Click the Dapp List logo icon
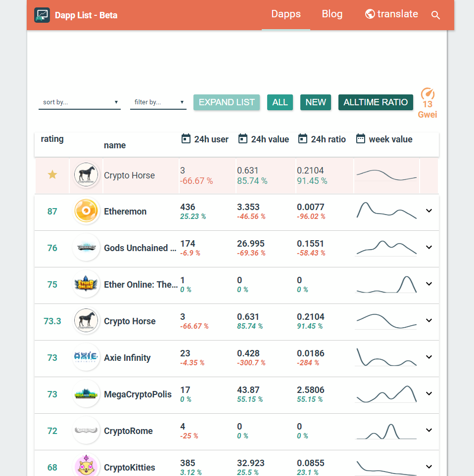This screenshot has width=474, height=476. 42,15
